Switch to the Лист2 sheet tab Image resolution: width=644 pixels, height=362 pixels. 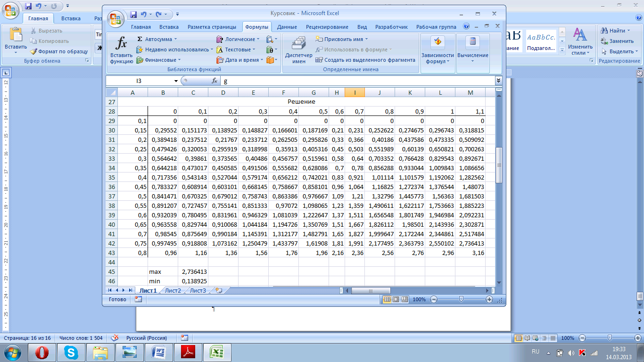[x=173, y=290]
